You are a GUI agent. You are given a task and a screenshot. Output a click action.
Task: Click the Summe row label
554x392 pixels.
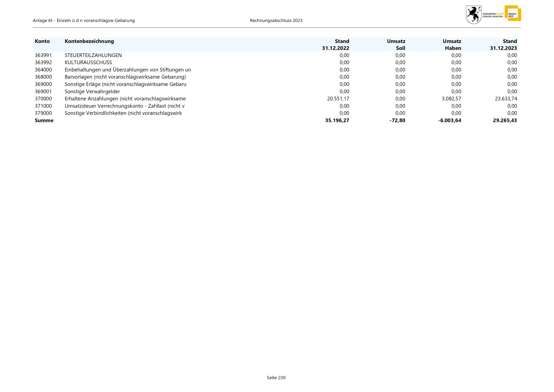point(44,120)
